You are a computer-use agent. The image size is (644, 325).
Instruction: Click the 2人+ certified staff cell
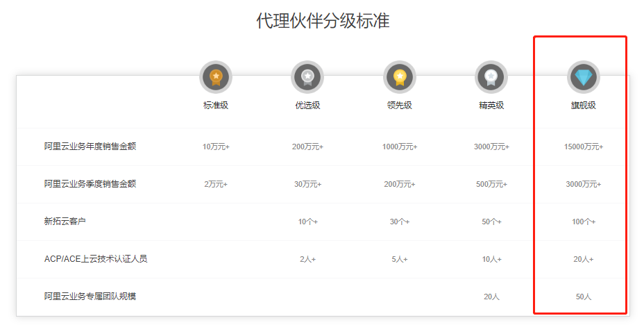click(307, 259)
